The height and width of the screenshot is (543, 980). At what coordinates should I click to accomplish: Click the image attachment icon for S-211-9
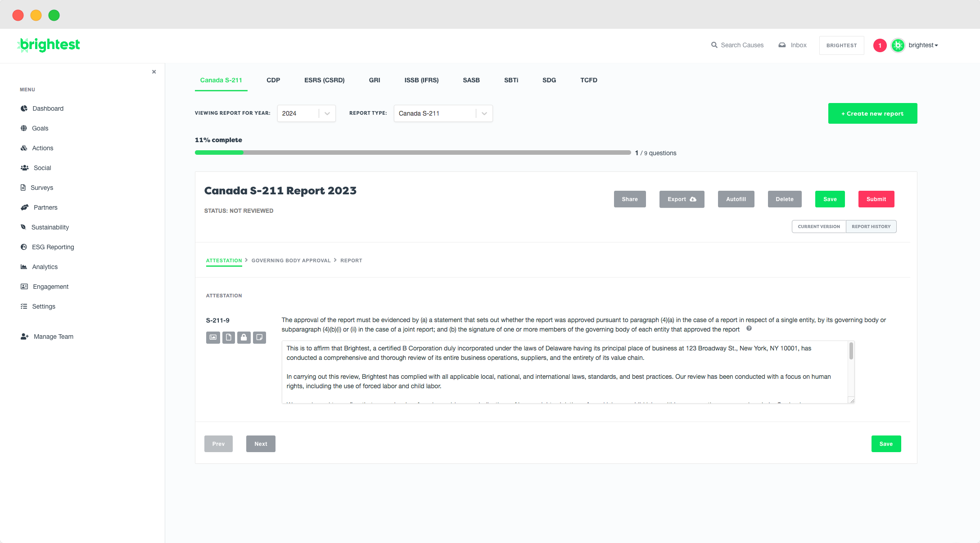[x=213, y=337]
